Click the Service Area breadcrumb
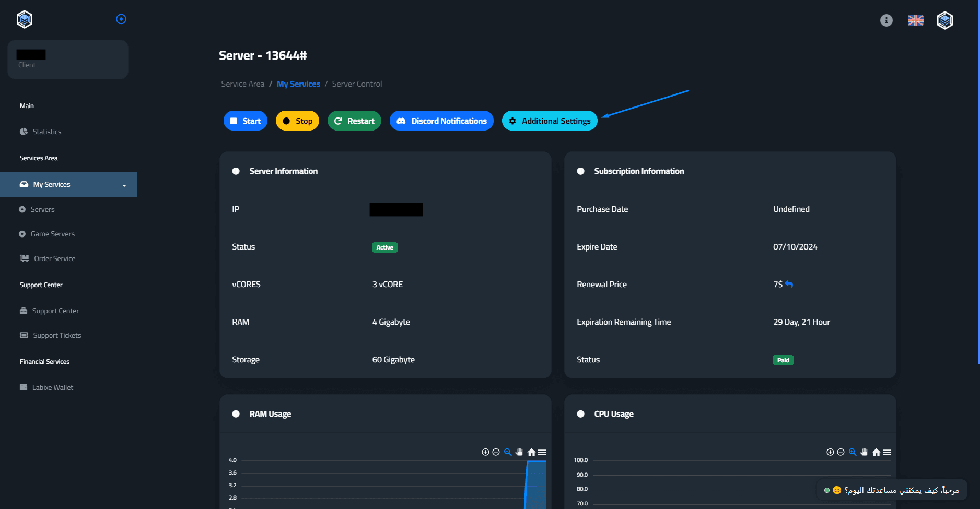This screenshot has width=980, height=509. click(242, 84)
